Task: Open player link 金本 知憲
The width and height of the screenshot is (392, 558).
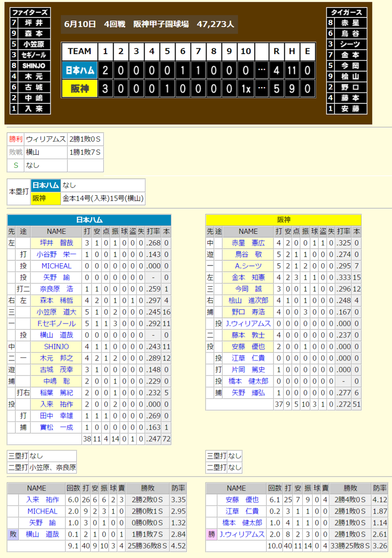Action: 248,277
